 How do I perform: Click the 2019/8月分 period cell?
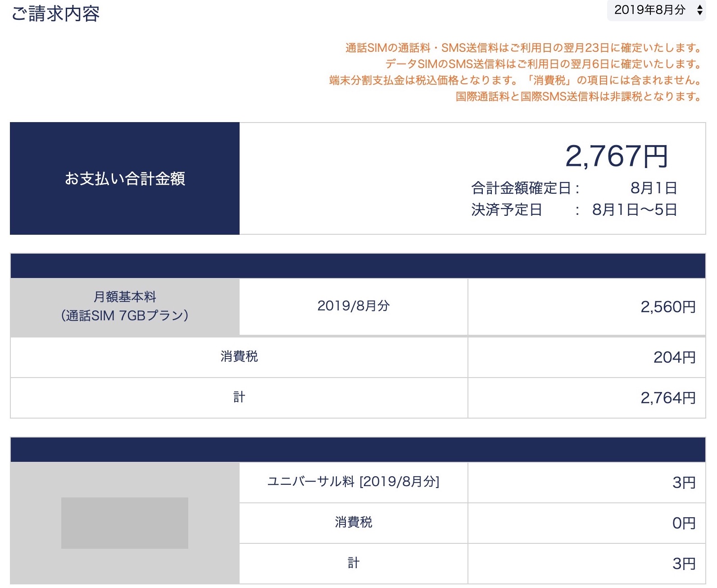(354, 306)
